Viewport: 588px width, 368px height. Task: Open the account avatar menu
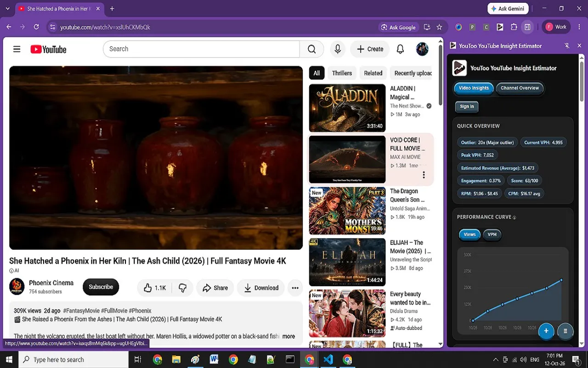click(422, 49)
